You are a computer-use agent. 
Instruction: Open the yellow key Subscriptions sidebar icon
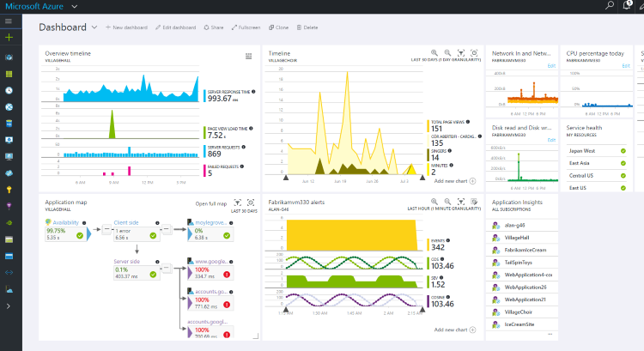(x=9, y=190)
